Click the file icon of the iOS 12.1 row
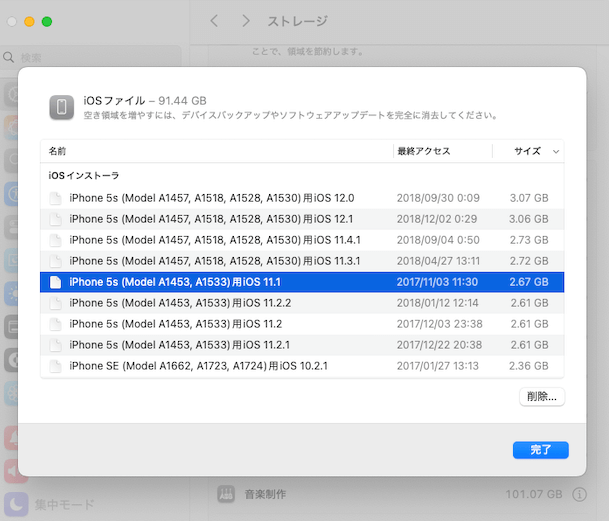 coord(56,219)
